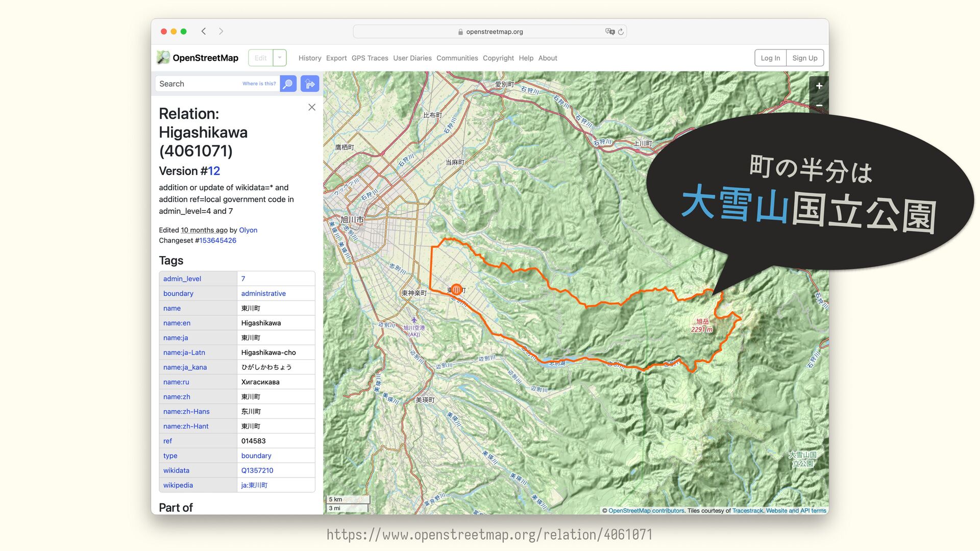Open user Olyon profile link
This screenshot has width=980, height=551.
[x=248, y=230]
